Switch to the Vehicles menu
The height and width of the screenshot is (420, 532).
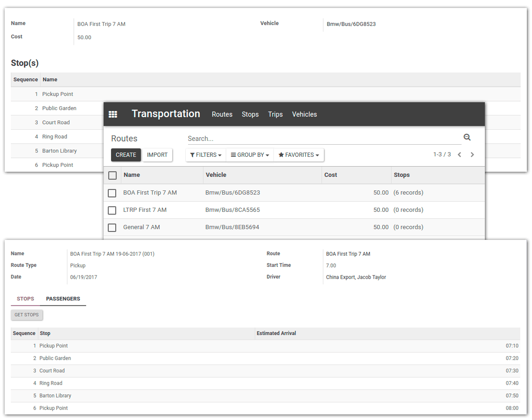coord(304,114)
